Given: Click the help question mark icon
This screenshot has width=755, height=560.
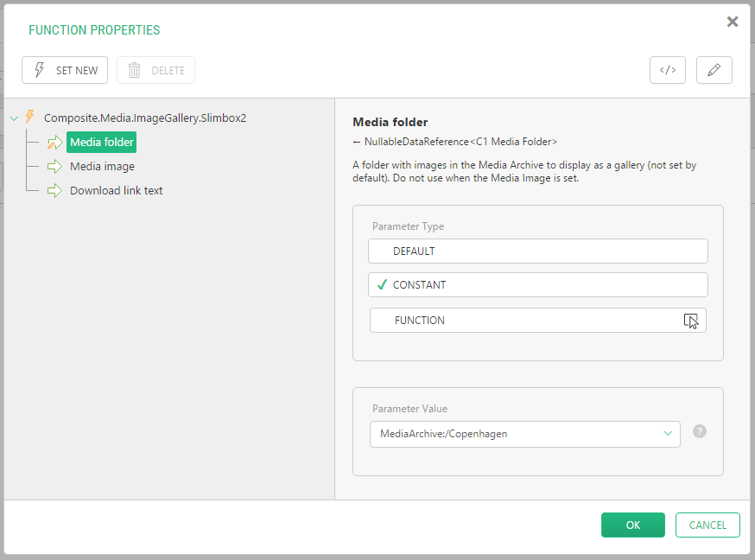Looking at the screenshot, I should click(700, 431).
